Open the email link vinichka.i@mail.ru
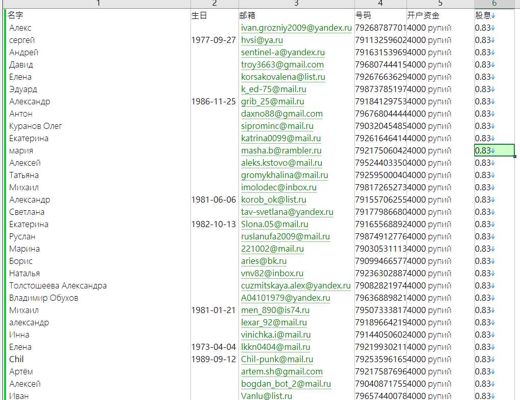The image size is (520, 400). point(276,335)
